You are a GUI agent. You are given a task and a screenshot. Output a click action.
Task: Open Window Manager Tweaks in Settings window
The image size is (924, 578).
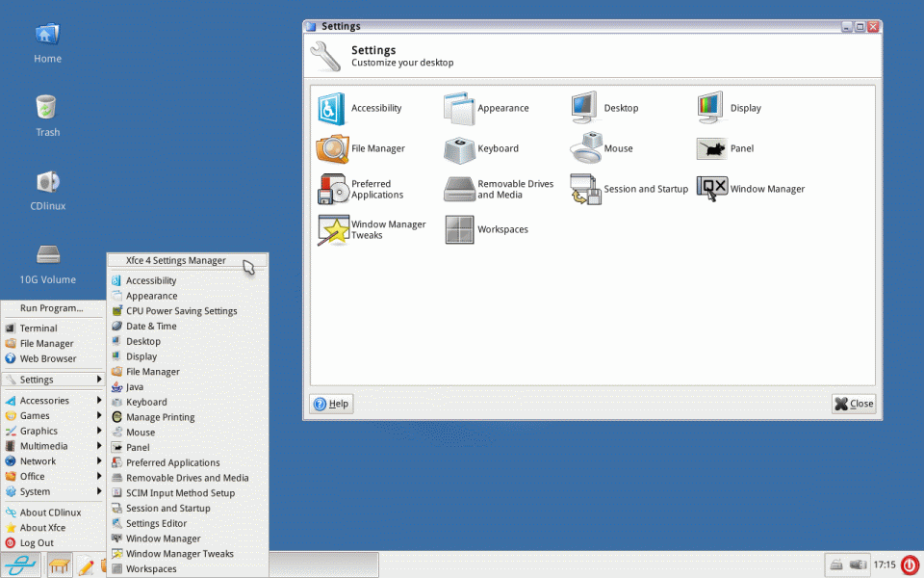pyautogui.click(x=372, y=229)
